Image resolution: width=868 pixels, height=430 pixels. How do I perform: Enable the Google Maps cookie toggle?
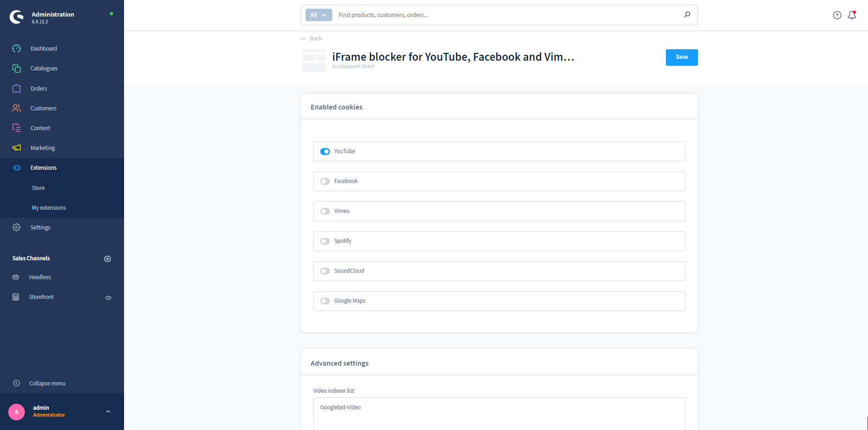coord(325,301)
